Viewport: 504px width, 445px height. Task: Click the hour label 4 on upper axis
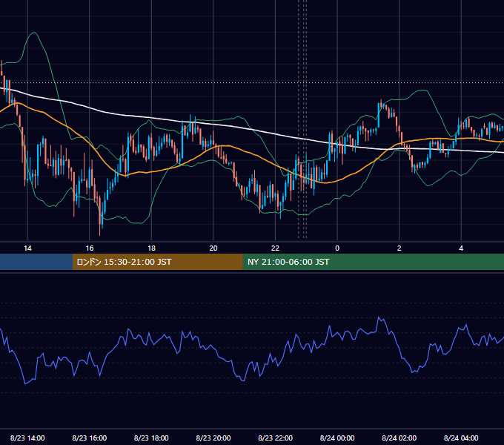(461, 248)
